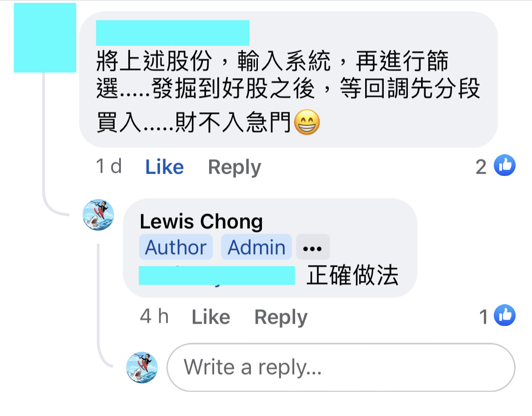Click the Admin badge
Screen dimensions: 532x416
[256, 247]
